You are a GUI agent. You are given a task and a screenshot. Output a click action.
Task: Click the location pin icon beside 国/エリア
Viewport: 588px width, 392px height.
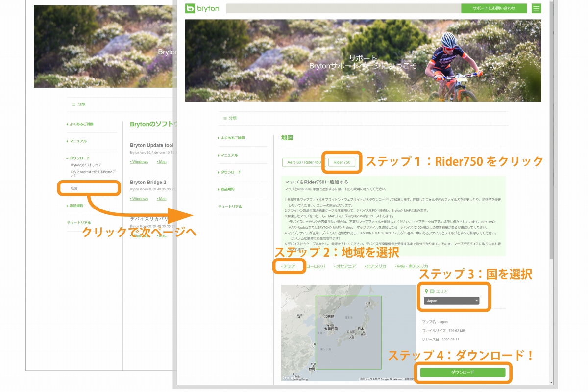point(426,291)
